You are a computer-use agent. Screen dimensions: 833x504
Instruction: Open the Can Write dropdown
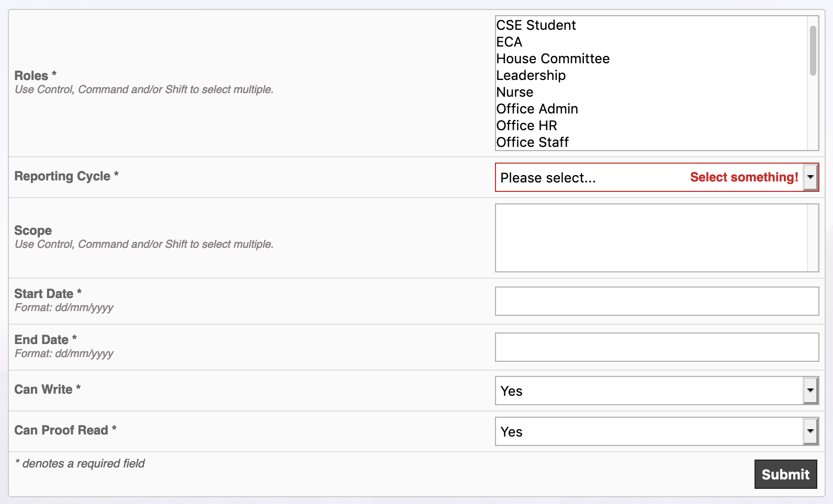[x=657, y=391]
